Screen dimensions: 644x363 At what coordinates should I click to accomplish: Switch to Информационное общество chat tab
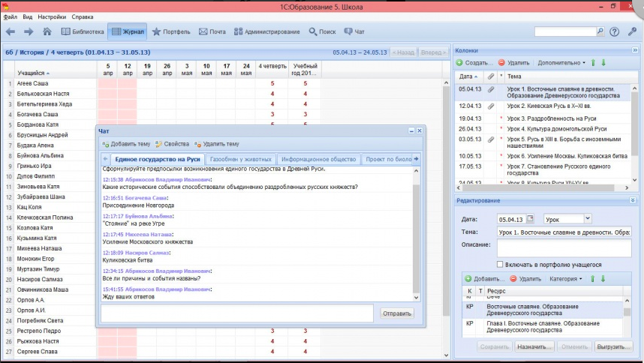[x=318, y=159]
